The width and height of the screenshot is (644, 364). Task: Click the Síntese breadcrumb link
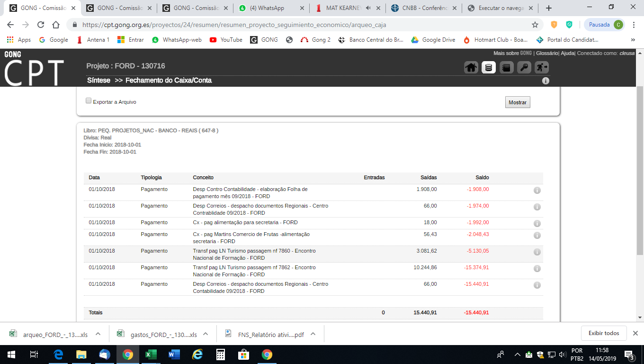98,81
